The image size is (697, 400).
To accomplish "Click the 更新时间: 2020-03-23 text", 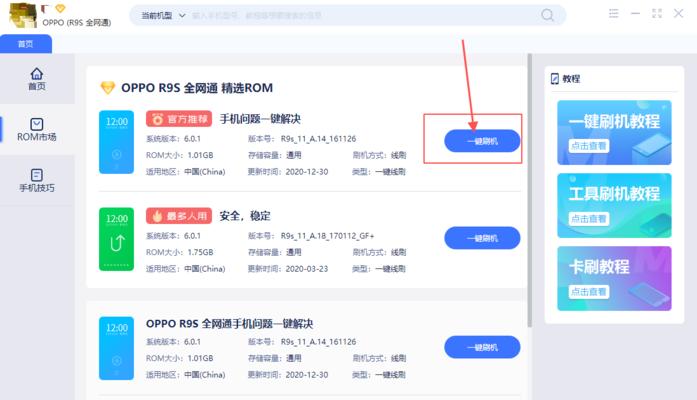I will click(x=288, y=269).
